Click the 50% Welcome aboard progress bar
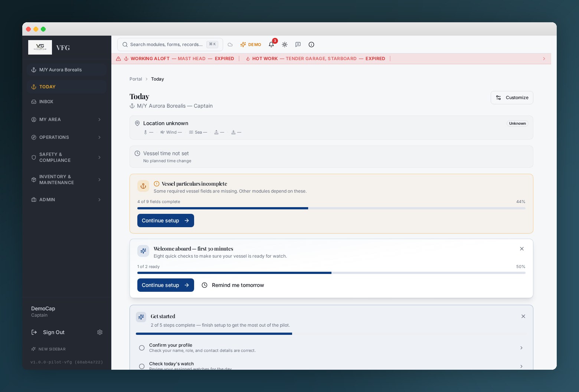This screenshot has height=392, width=579. (x=331, y=273)
